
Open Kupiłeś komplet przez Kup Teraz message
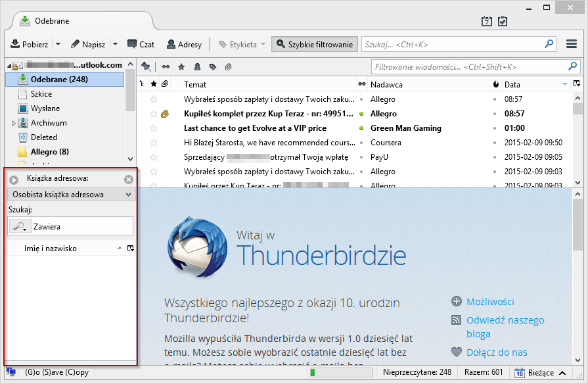point(269,114)
